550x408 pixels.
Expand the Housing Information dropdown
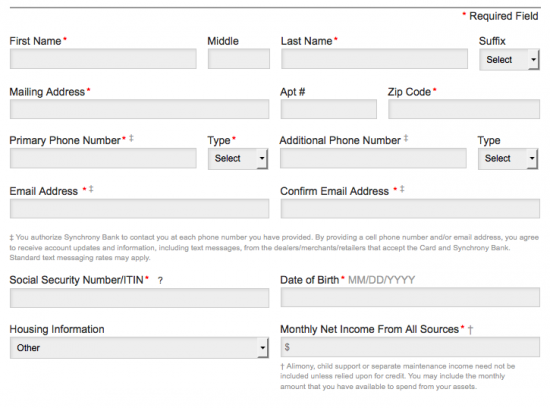coord(140,348)
